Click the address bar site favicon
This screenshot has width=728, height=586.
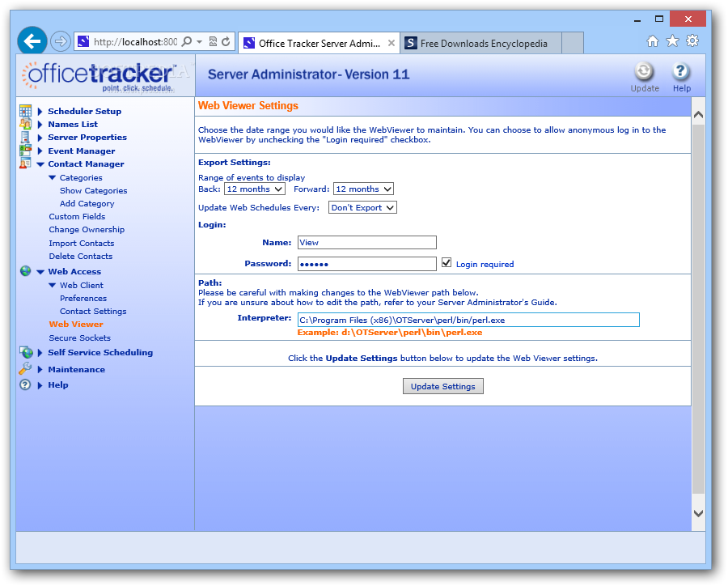point(83,41)
